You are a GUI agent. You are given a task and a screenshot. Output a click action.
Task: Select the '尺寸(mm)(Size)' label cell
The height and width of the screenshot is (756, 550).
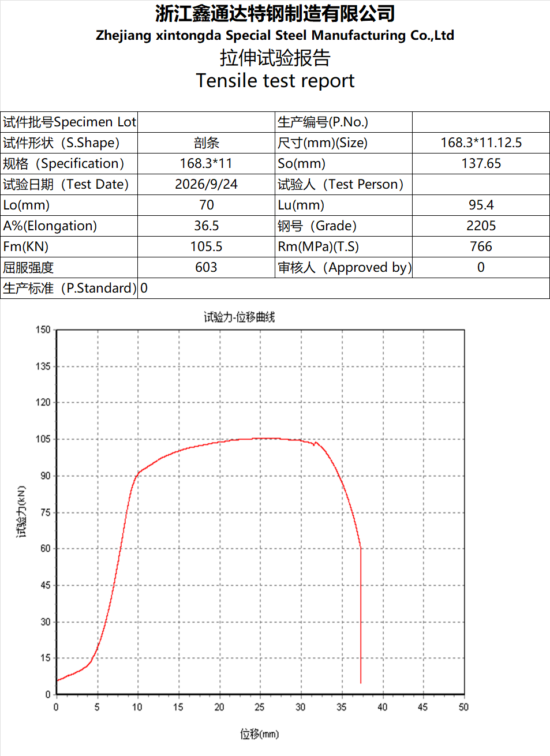tap(343, 143)
